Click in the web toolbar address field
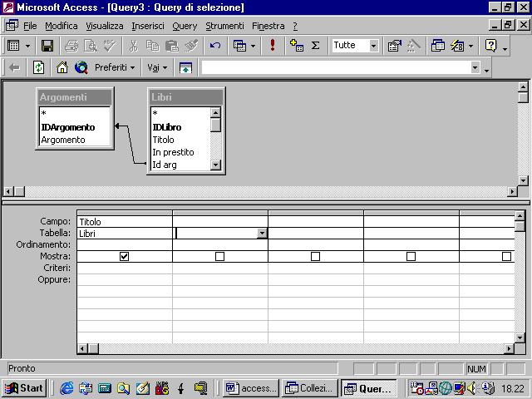 click(336, 68)
